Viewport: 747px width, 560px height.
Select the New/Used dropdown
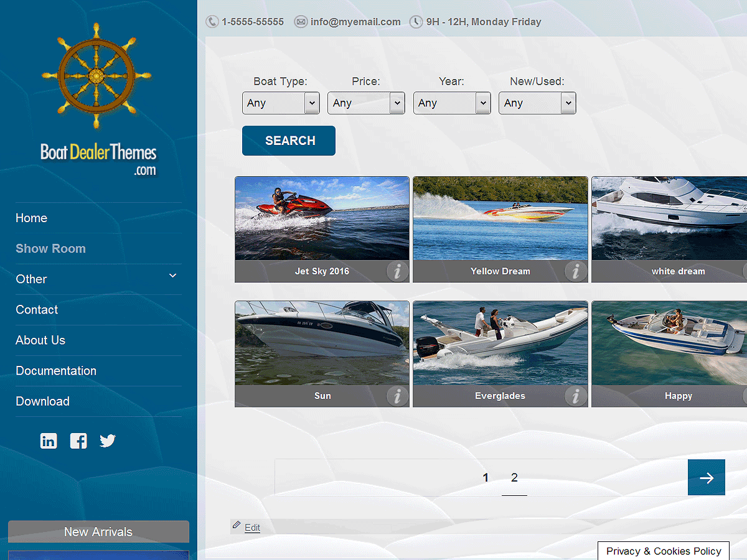pyautogui.click(x=537, y=103)
